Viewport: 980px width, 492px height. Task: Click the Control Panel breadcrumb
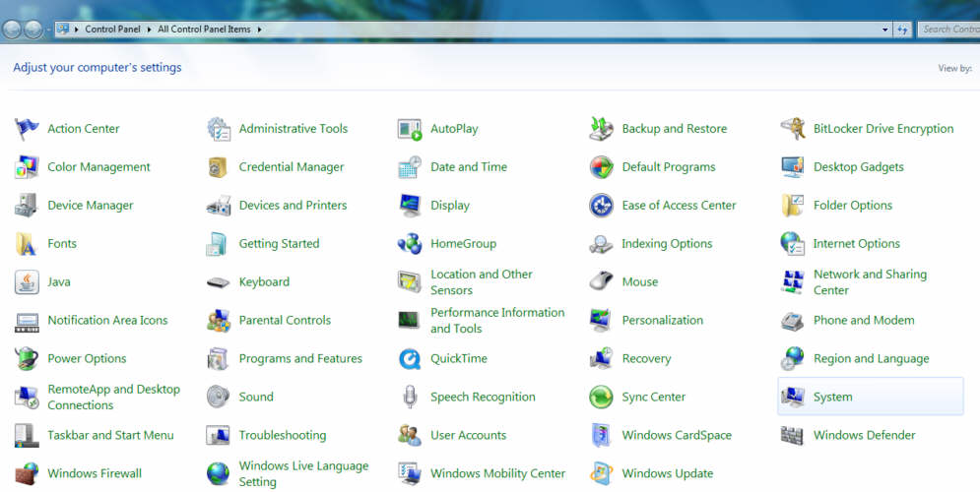[x=112, y=30]
